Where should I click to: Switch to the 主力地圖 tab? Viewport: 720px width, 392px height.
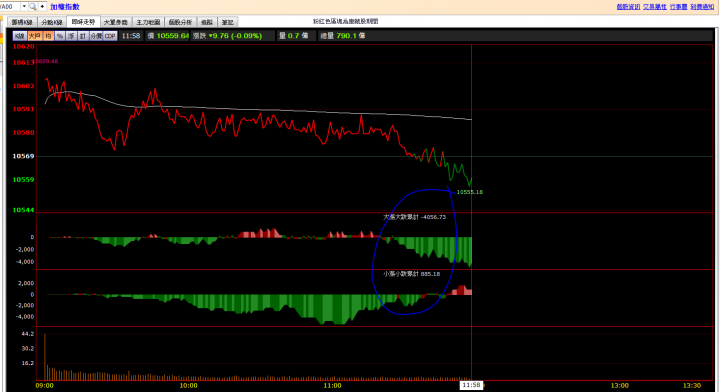click(x=148, y=22)
